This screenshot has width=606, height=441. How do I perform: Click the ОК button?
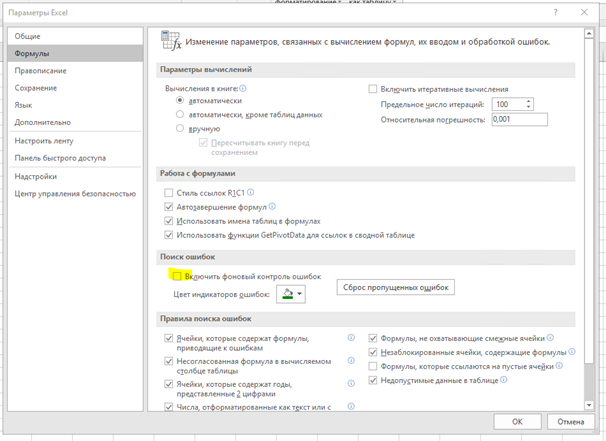click(x=517, y=422)
